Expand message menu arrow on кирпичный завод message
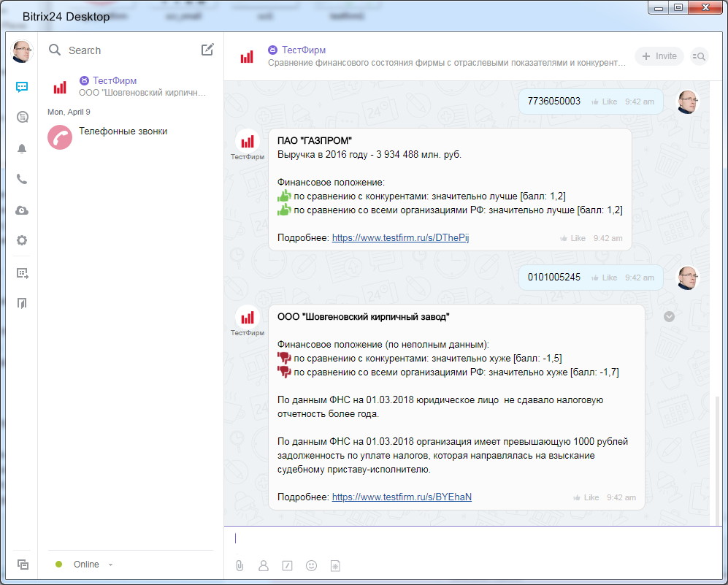 (x=669, y=316)
